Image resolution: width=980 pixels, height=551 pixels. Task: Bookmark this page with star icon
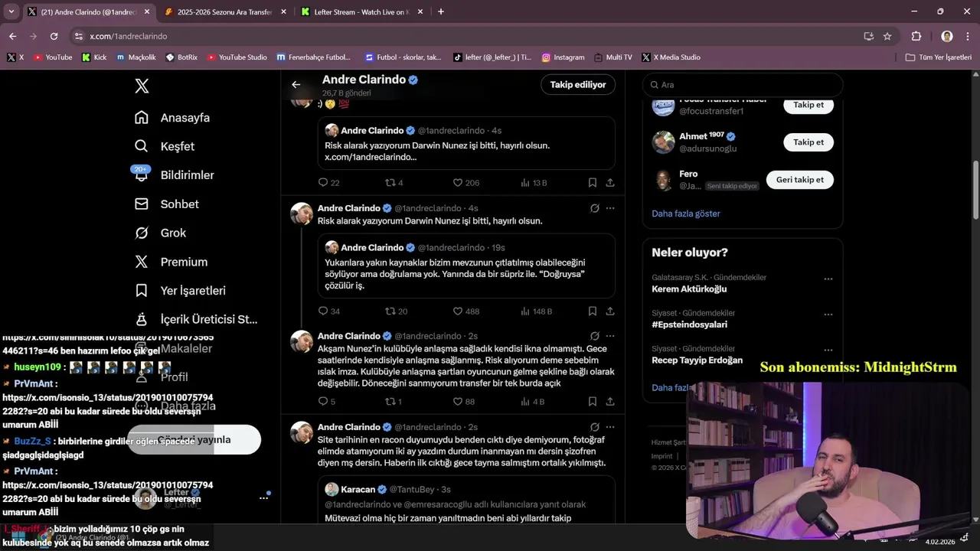[x=887, y=36]
